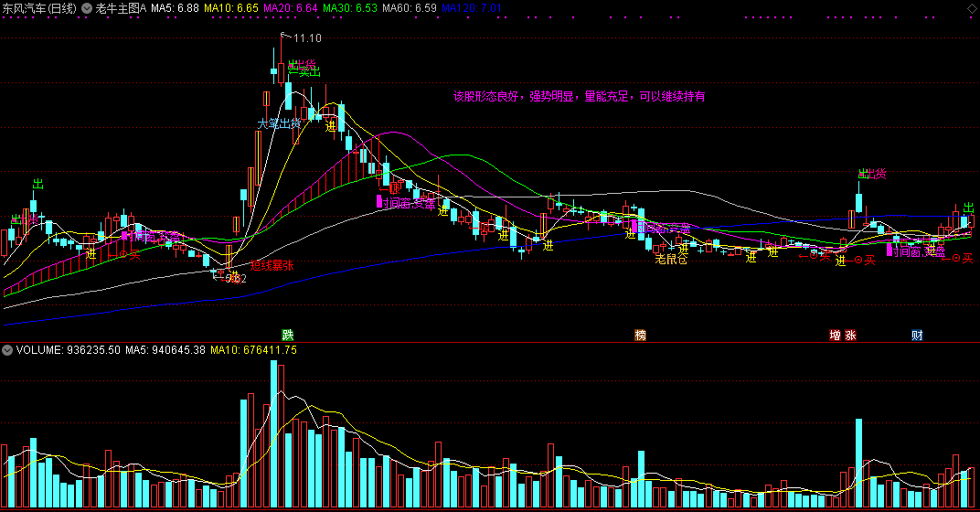
Task: Open the dropdown beside the VOLUME indicator
Action: [x=7, y=350]
